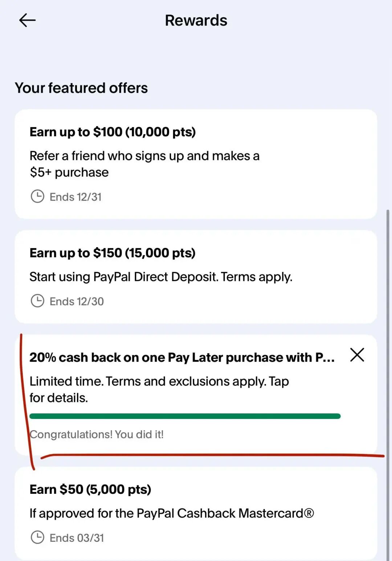The image size is (392, 561).
Task: Tap 'Congratulations! You did it!' message
Action: [x=97, y=434]
